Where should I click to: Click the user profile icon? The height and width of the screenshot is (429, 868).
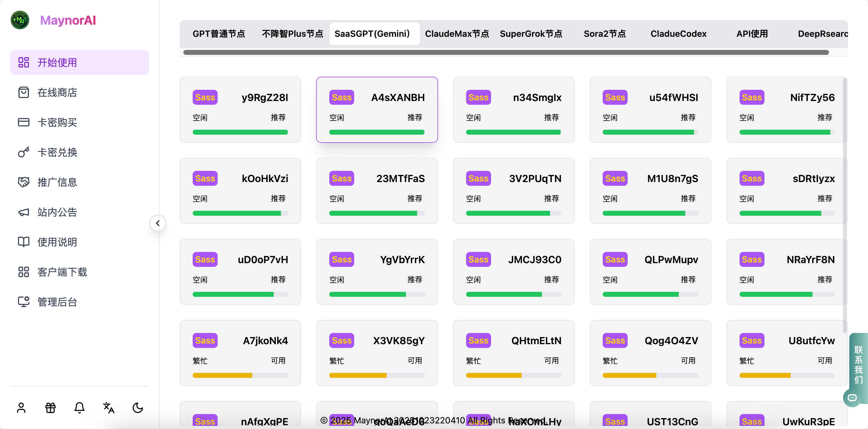coord(21,408)
